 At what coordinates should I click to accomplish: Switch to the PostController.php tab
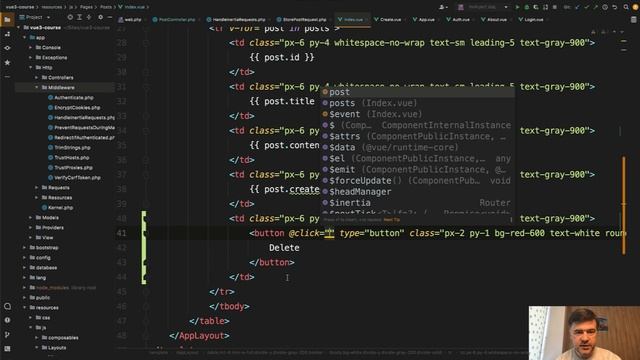point(174,20)
